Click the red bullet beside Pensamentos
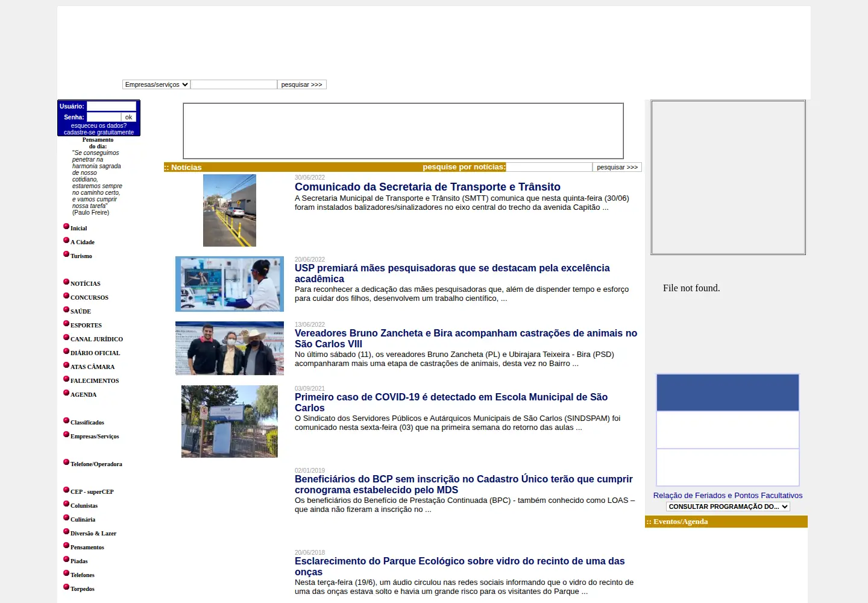868x603 pixels. pos(66,545)
